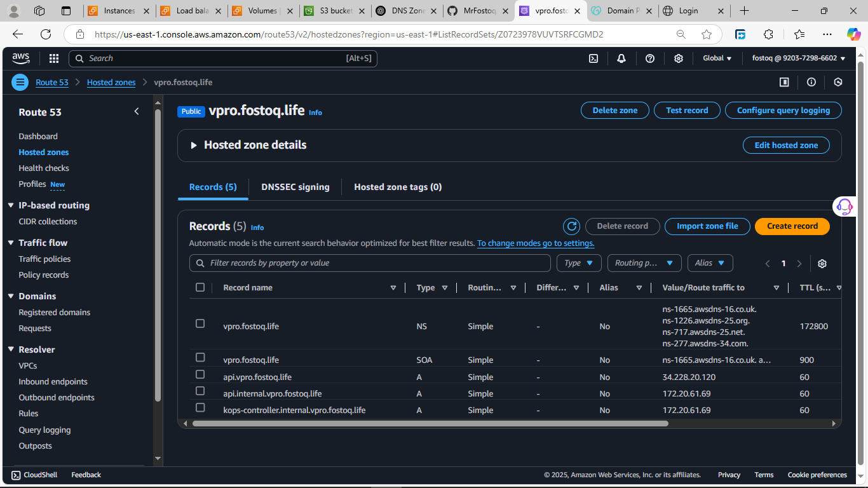Open Hosted zones breadcrumb link

click(x=111, y=83)
